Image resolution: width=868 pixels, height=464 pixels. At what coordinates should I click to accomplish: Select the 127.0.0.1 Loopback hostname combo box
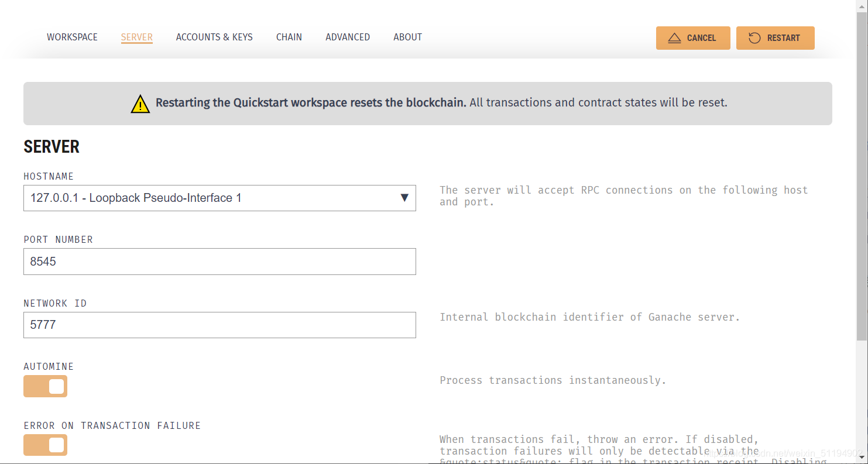click(219, 198)
